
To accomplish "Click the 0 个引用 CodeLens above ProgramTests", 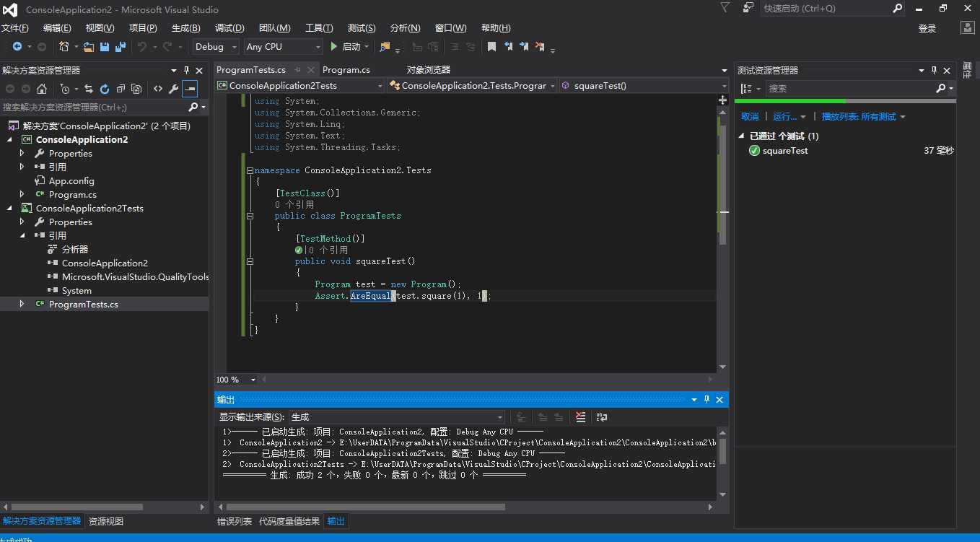I will (294, 204).
